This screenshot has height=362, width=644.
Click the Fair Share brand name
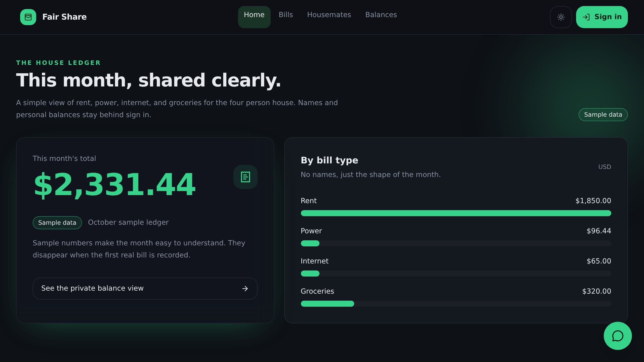[64, 17]
